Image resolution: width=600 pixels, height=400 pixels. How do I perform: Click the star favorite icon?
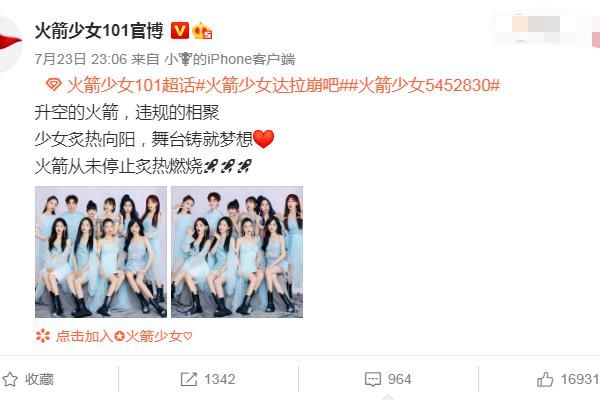(x=10, y=379)
